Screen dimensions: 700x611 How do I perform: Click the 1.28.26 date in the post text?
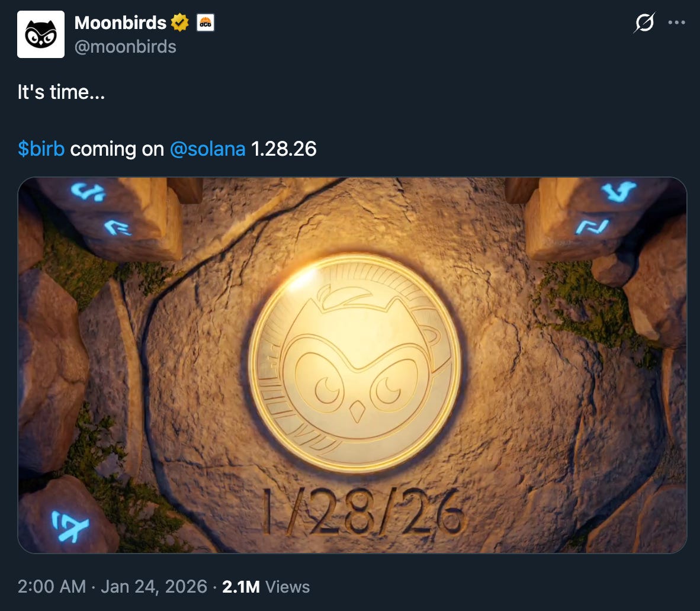(x=284, y=149)
